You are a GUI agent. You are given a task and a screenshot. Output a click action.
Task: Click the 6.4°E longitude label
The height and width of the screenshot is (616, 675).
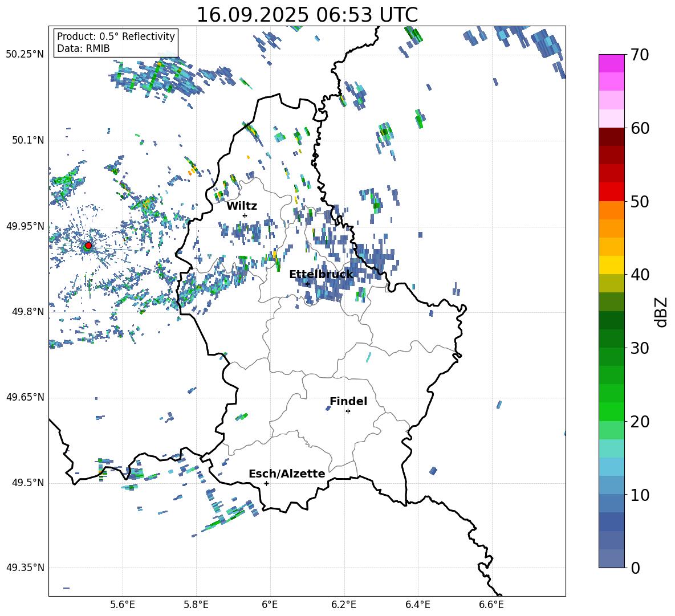tap(417, 605)
